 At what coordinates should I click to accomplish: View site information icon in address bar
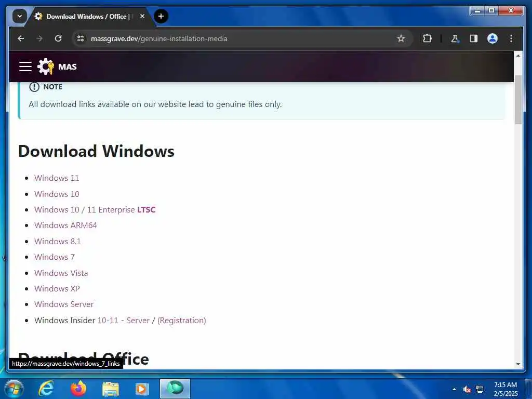point(81,38)
